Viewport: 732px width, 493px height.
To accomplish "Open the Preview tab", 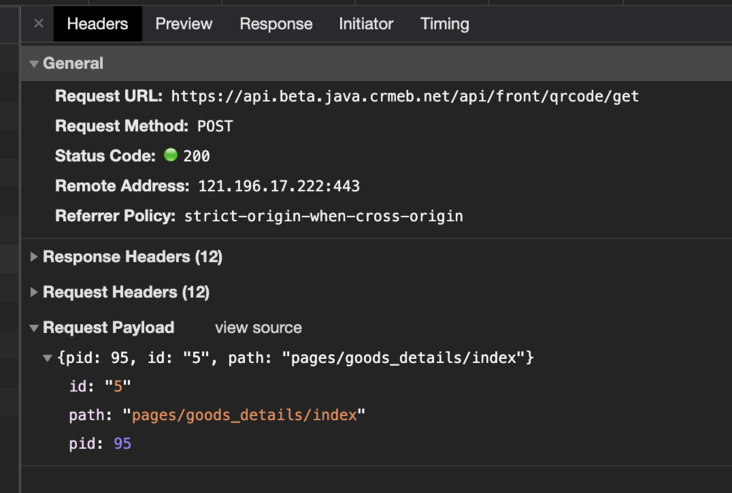I will 184,23.
